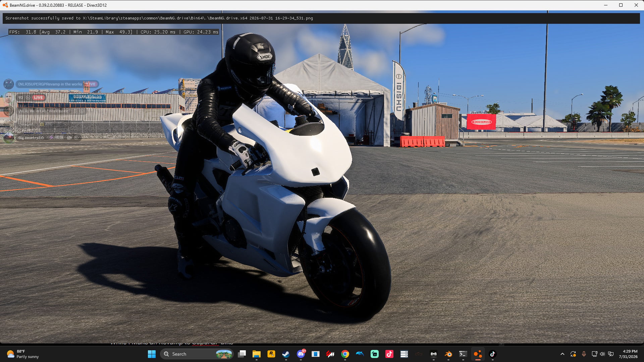The width and height of the screenshot is (644, 362).
Task: Minimize the BeamNG.drive window
Action: 606,5
